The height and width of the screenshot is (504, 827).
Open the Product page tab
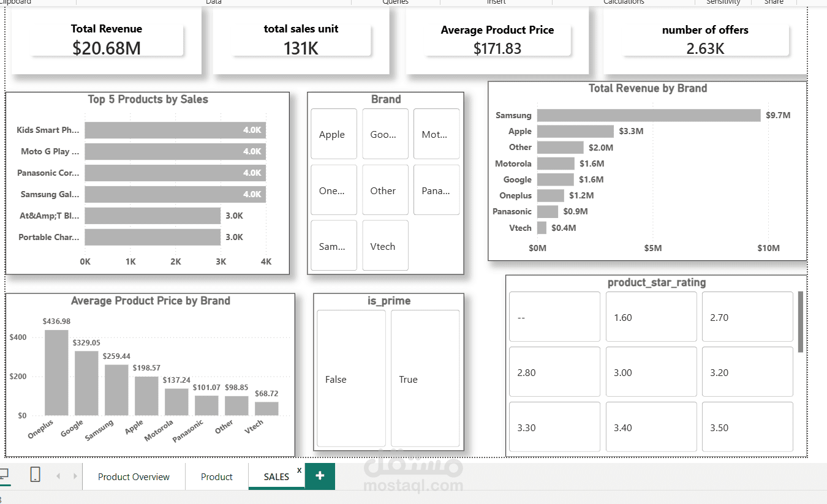click(216, 476)
